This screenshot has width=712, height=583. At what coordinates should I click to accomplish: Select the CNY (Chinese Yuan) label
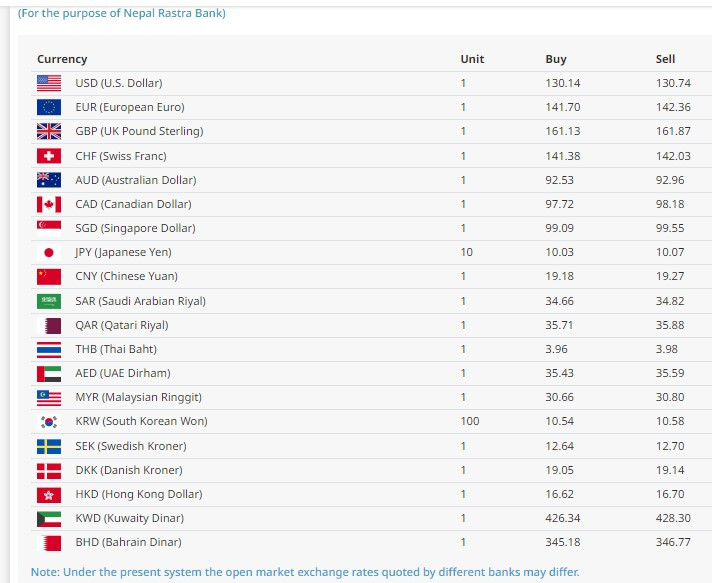click(x=127, y=277)
